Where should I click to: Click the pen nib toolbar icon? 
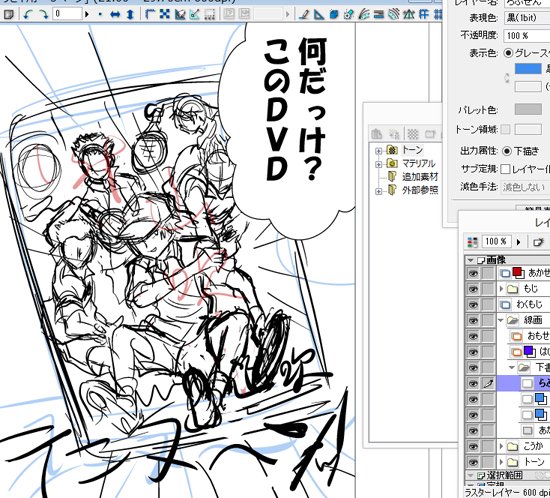coord(304,14)
